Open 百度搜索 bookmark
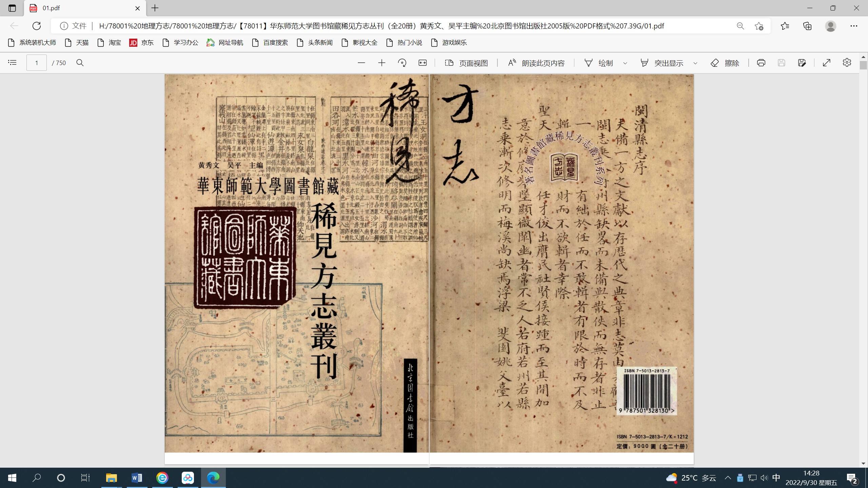Image resolution: width=868 pixels, height=488 pixels. click(x=270, y=42)
